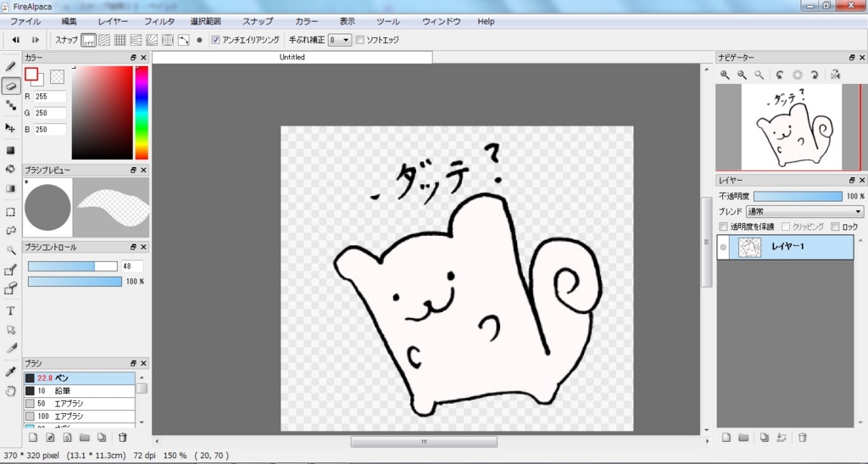Click the Undo arrow icon

(x=16, y=40)
